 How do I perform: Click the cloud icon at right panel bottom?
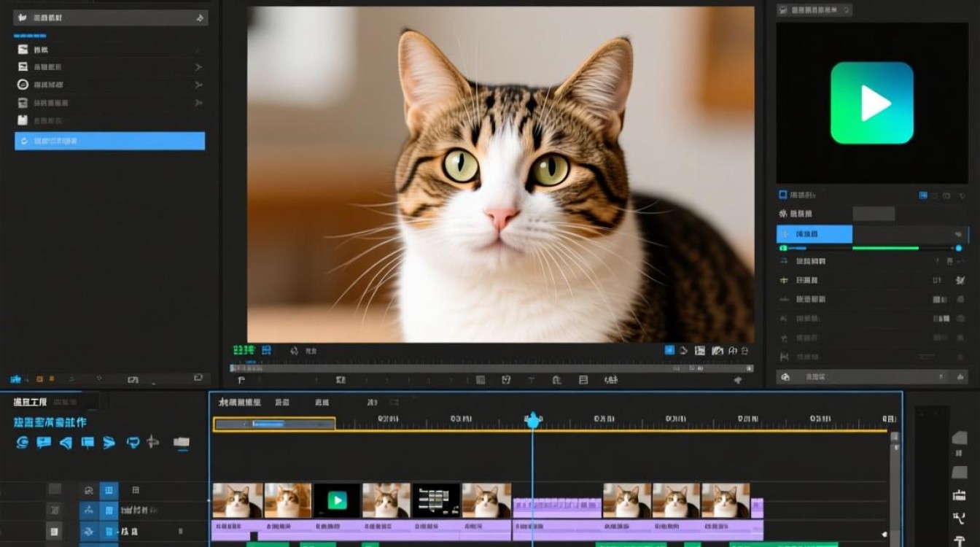[785, 377]
